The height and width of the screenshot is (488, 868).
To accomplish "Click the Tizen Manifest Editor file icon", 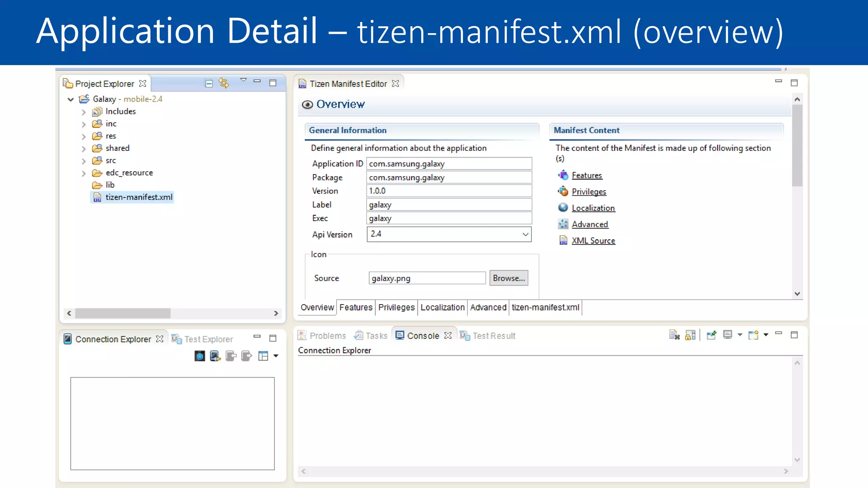I will 302,84.
